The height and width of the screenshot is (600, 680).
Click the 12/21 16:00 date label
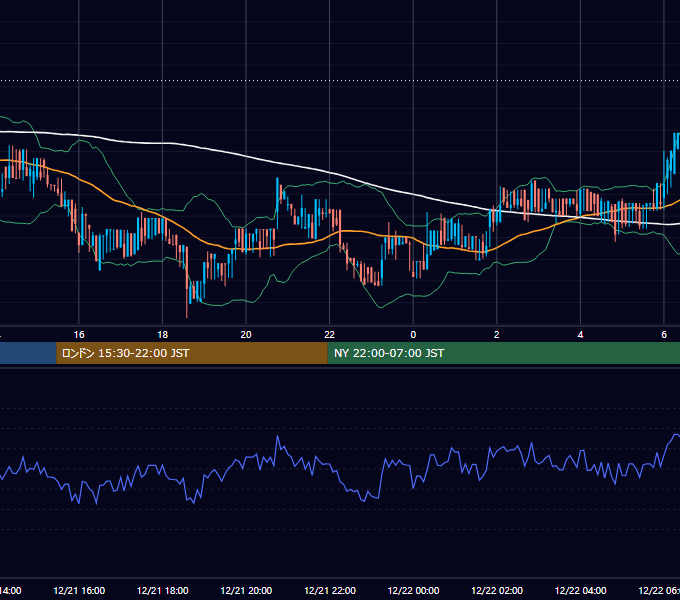point(79,590)
